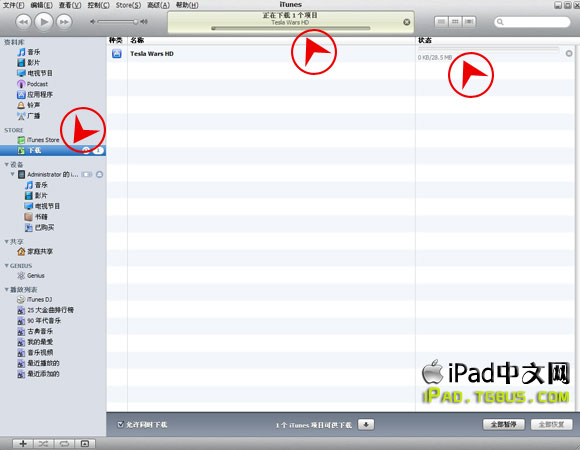This screenshot has height=450, width=580.
Task: Skip to the previous track
Action: [23, 22]
